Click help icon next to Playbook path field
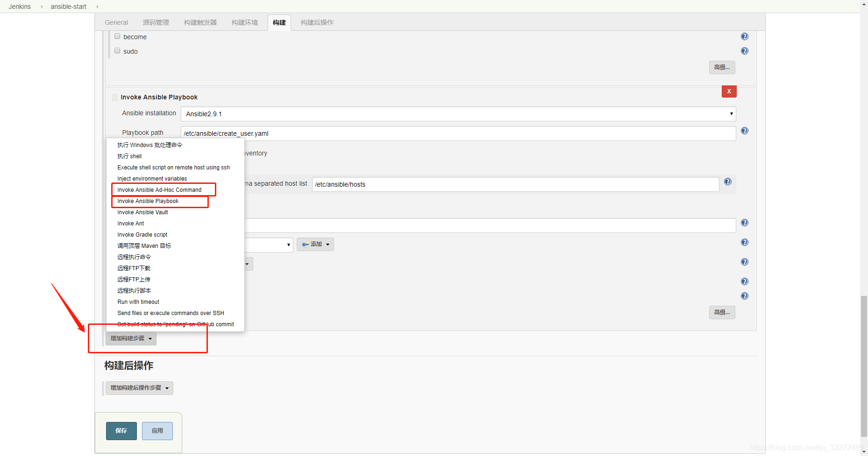 pyautogui.click(x=744, y=131)
